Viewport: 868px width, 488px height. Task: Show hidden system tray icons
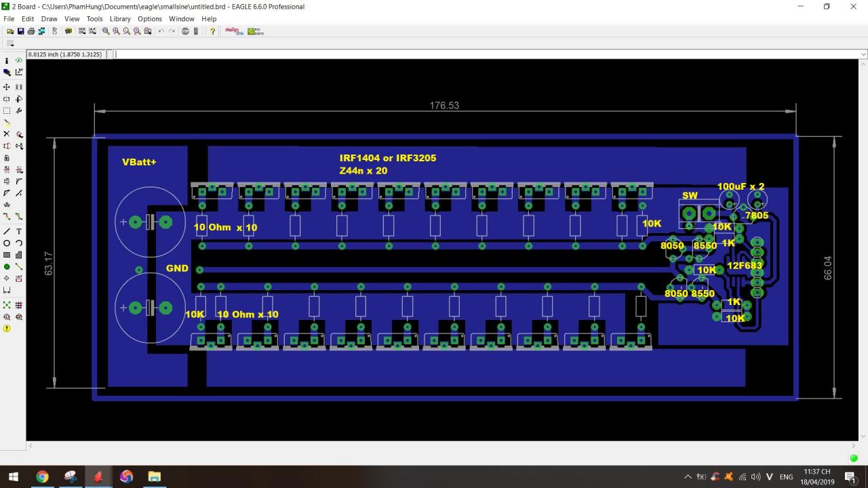(688, 477)
